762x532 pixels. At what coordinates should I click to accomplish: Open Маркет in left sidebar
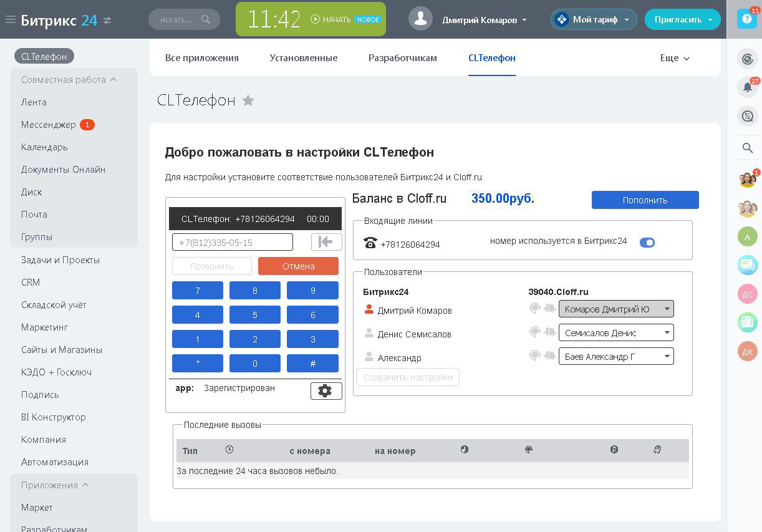coord(37,508)
